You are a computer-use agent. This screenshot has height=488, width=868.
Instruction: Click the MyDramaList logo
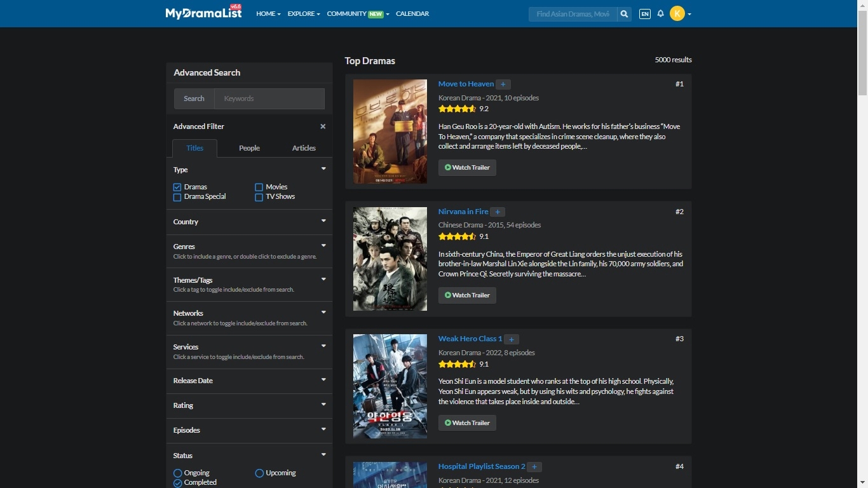(203, 13)
